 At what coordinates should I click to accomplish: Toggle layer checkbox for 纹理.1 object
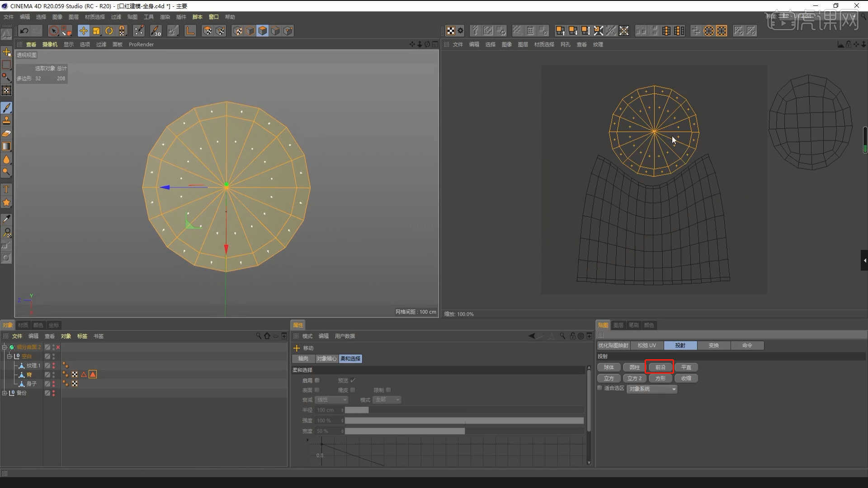pyautogui.click(x=47, y=366)
